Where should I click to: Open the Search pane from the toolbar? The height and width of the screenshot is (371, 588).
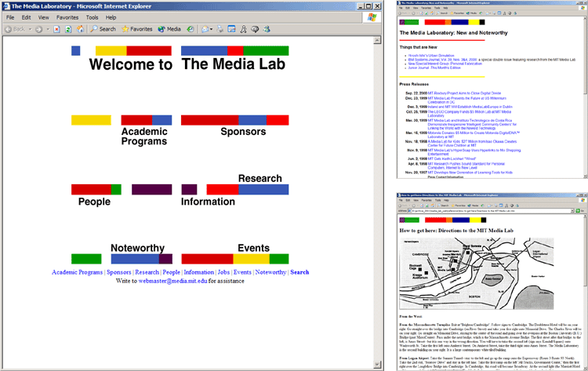click(x=103, y=29)
